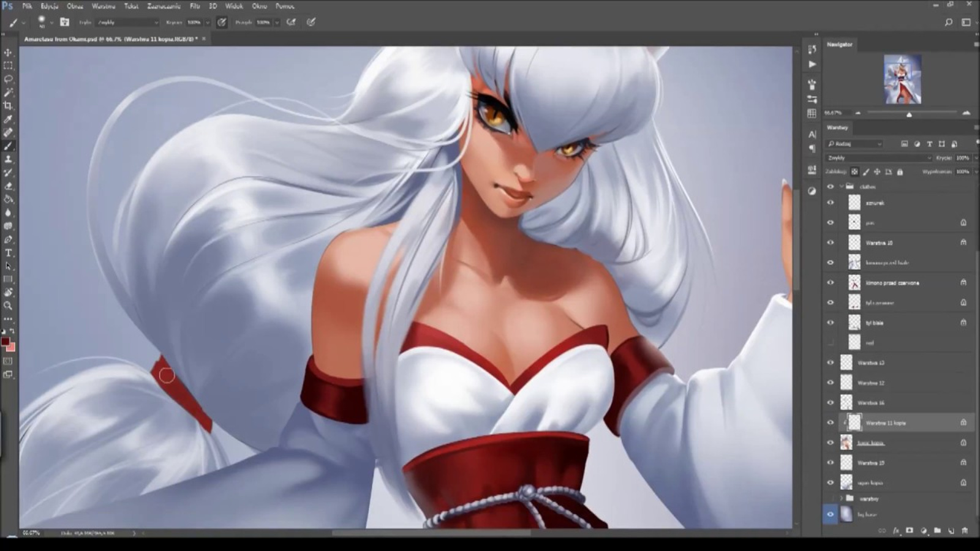Open the brush flow slider arrow
This screenshot has height=551, width=980.
pyautogui.click(x=277, y=22)
